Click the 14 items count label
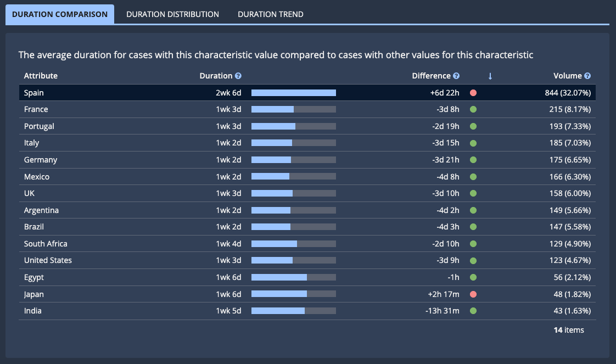616x364 pixels. tap(568, 330)
